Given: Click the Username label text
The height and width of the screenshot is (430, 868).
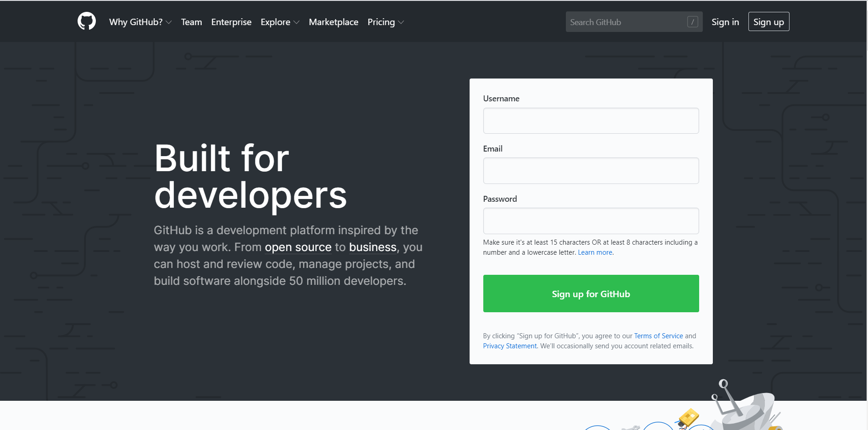Looking at the screenshot, I should (x=501, y=99).
